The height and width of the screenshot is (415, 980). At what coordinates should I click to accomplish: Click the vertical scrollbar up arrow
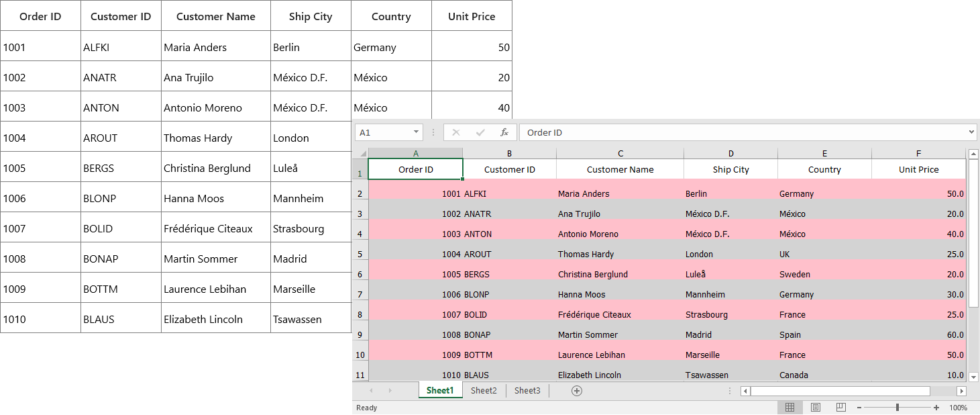(973, 154)
